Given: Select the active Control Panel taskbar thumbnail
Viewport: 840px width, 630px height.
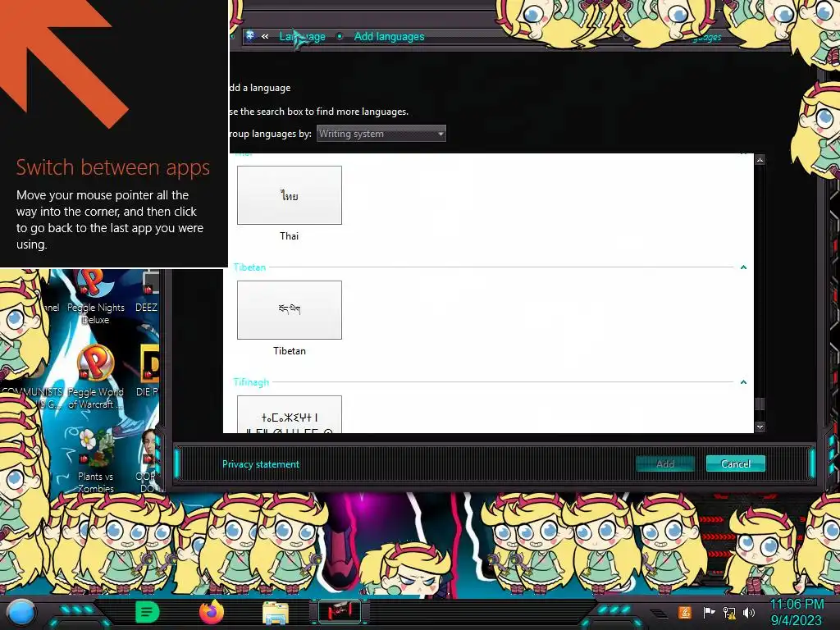Looking at the screenshot, I should (339, 611).
